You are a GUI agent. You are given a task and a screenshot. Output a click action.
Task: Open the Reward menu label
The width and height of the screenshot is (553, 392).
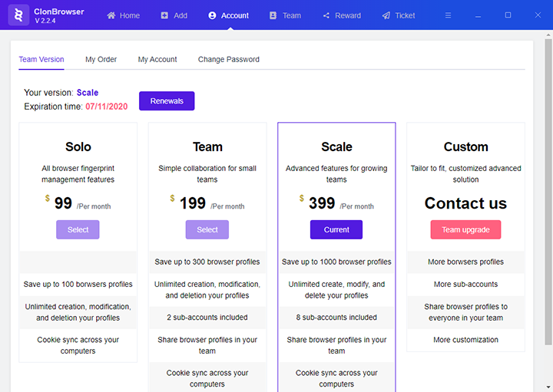coord(348,15)
